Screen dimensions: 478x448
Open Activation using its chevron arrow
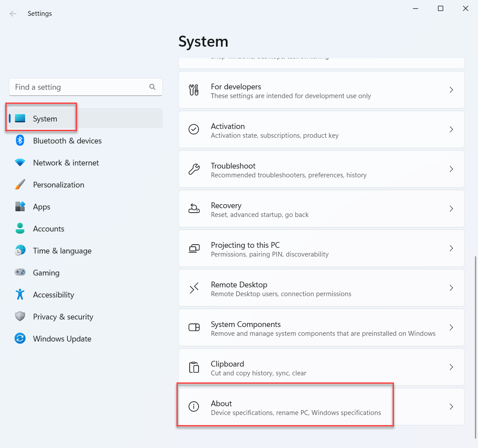tap(452, 129)
